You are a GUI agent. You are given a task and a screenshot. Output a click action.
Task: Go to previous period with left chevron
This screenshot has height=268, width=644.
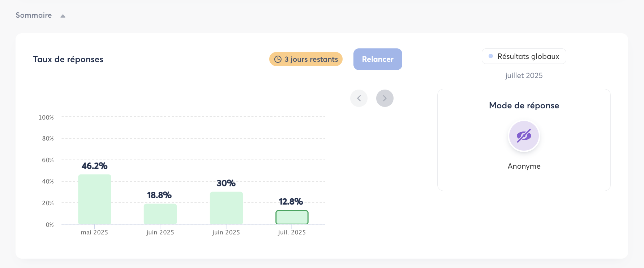click(359, 98)
